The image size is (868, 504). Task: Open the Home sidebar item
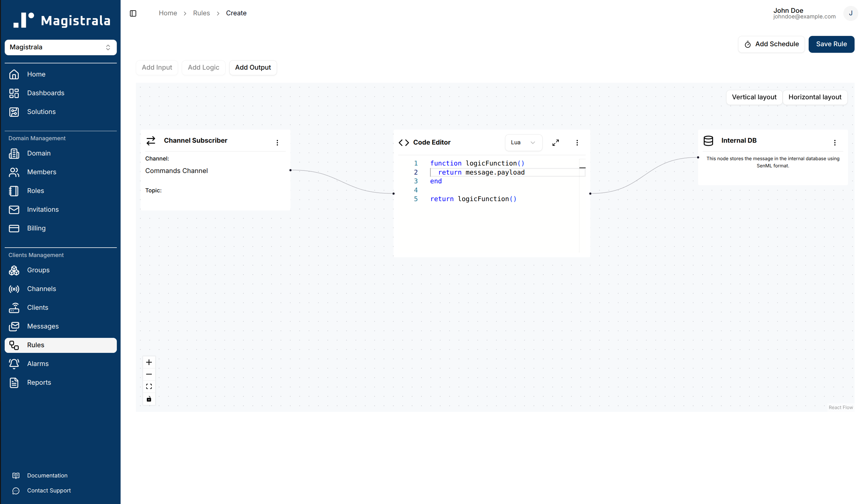pos(61,74)
